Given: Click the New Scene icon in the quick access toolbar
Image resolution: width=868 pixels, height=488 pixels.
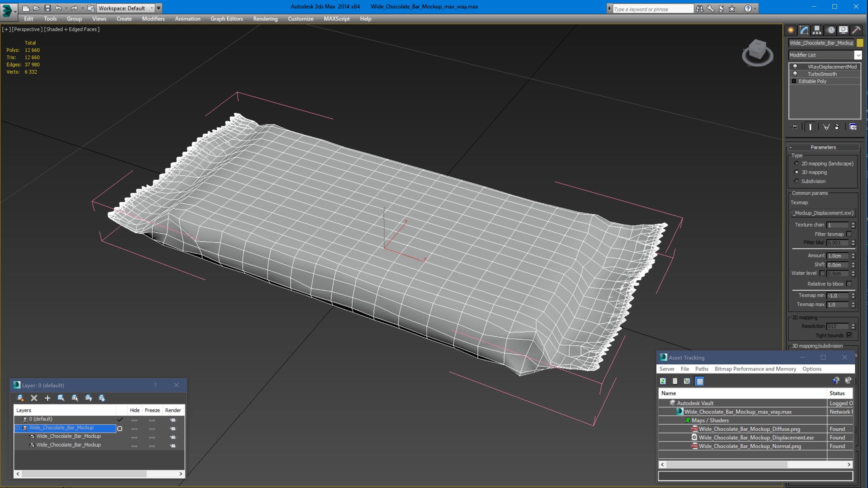Looking at the screenshot, I should point(26,8).
